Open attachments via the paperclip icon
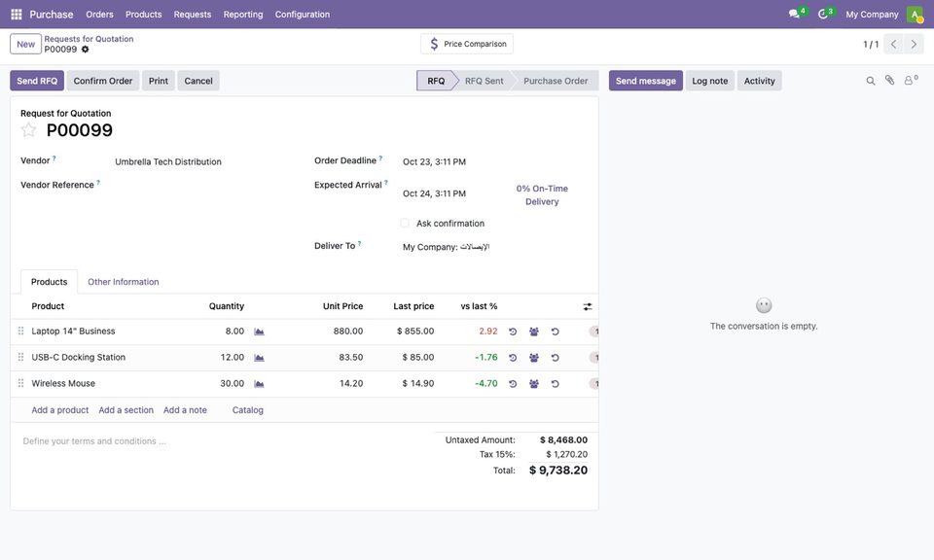The image size is (934, 560). (x=889, y=81)
